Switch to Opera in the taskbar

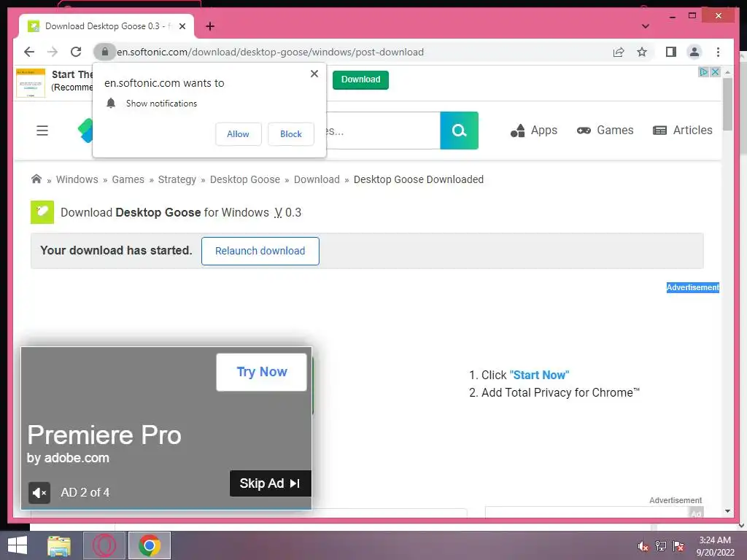point(104,545)
